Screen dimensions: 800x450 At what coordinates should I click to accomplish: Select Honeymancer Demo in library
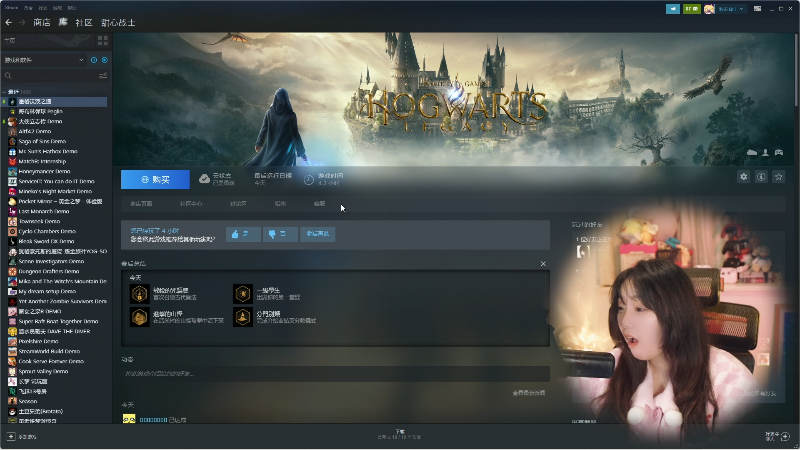click(x=44, y=171)
